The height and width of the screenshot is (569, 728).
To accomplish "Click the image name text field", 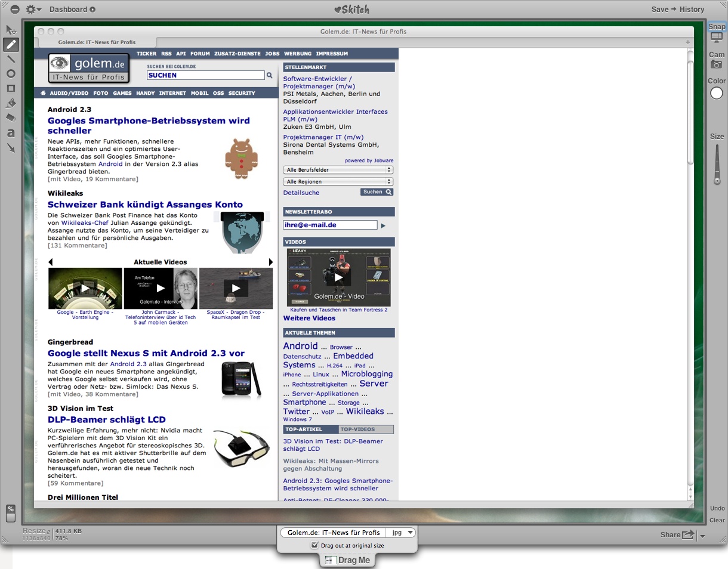I will point(333,533).
